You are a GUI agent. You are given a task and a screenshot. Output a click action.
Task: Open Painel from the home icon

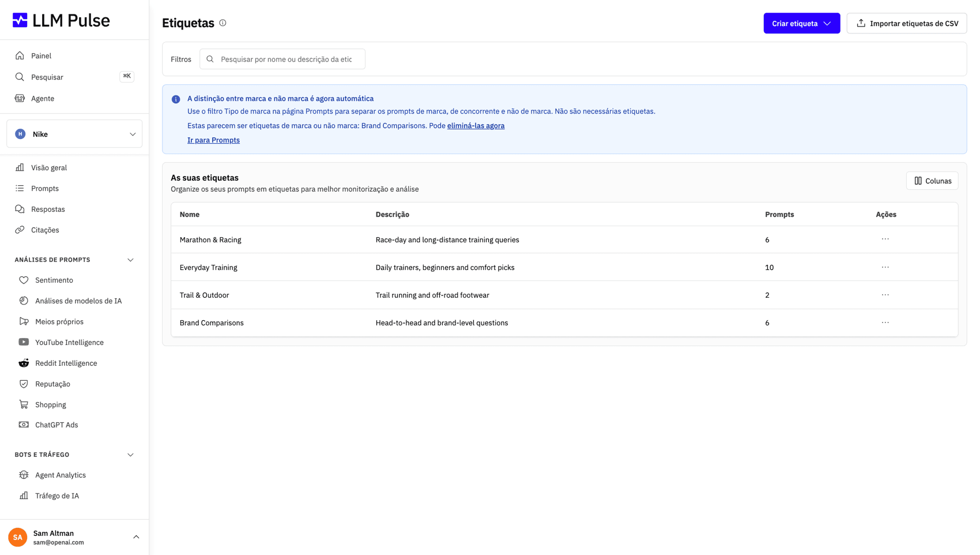[20, 56]
